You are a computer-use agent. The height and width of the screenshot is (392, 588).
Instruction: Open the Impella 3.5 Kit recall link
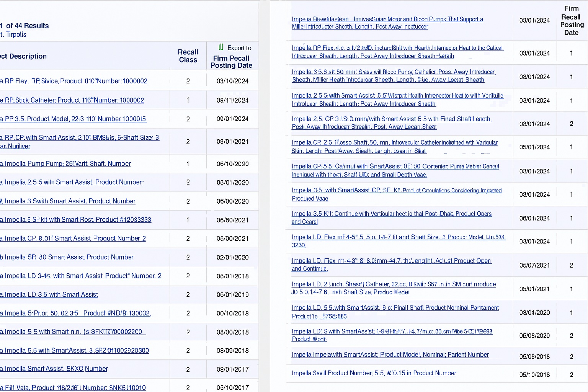pyautogui.click(x=391, y=214)
